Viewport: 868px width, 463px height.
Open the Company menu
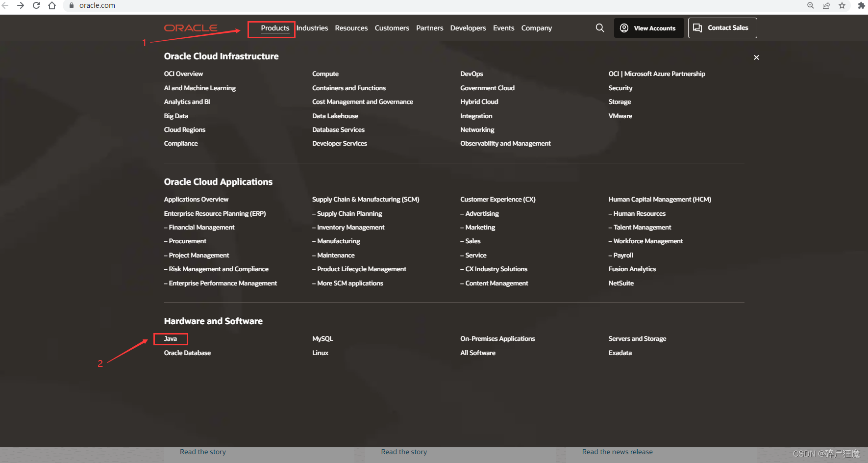[x=537, y=28]
